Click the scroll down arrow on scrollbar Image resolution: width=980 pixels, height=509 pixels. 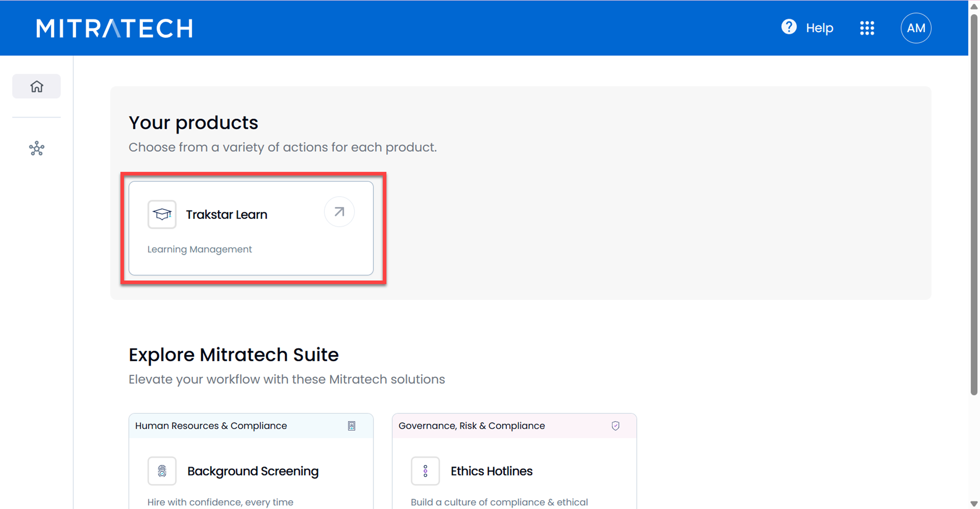[x=973, y=503]
